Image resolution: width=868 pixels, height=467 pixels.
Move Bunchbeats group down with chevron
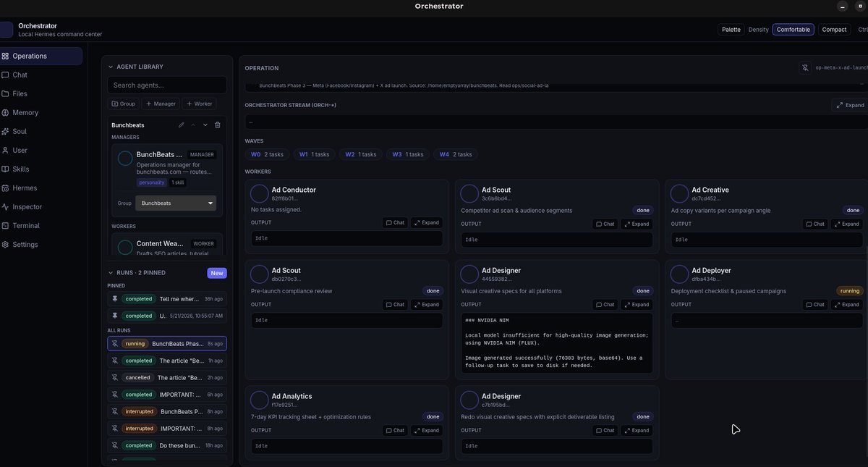(x=205, y=125)
